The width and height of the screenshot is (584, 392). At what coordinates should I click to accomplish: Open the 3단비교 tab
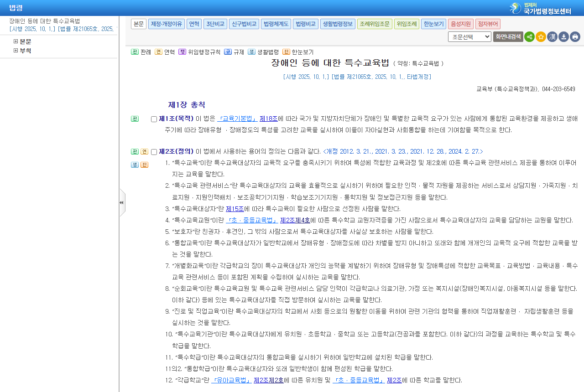pyautogui.click(x=215, y=24)
